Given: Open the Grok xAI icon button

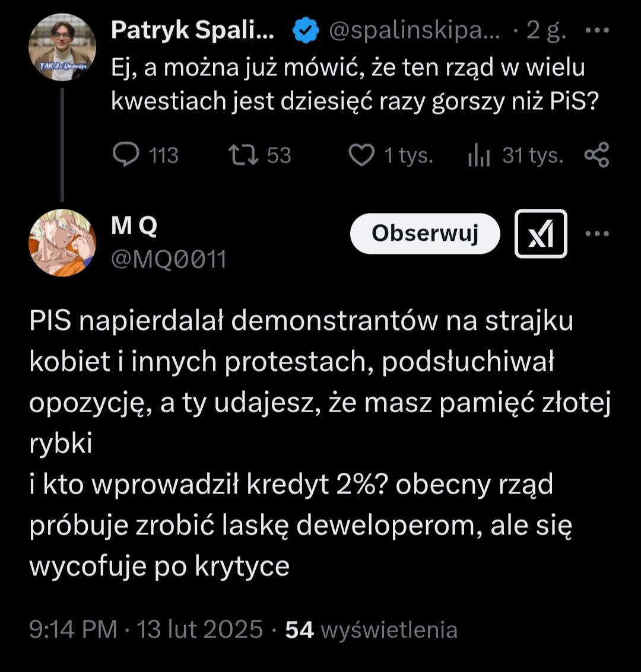Looking at the screenshot, I should 540,234.
